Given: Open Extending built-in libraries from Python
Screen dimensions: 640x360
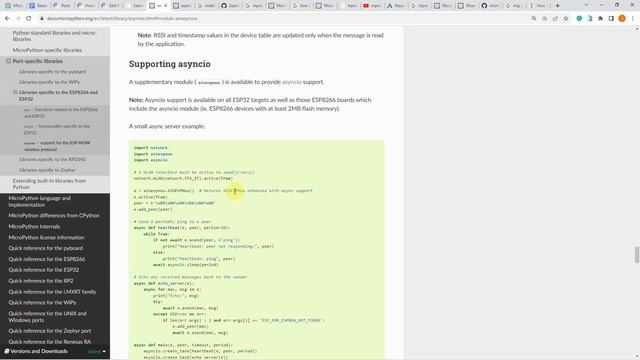Looking at the screenshot, I should click(49, 184).
